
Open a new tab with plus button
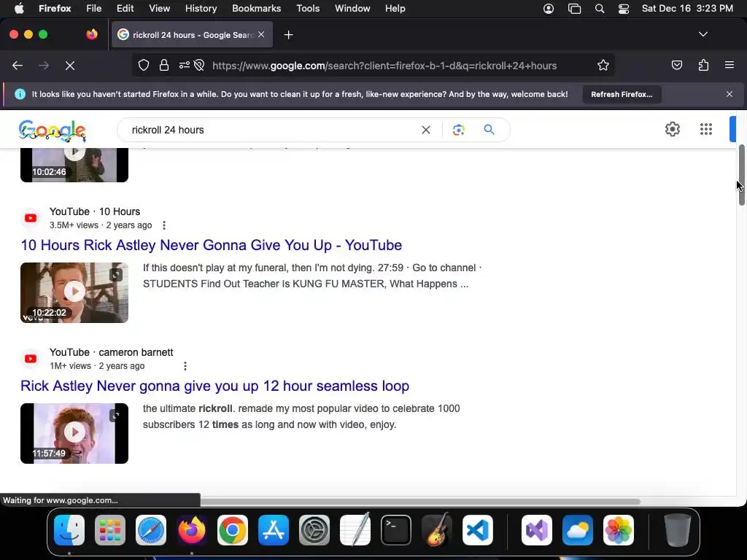coord(288,35)
